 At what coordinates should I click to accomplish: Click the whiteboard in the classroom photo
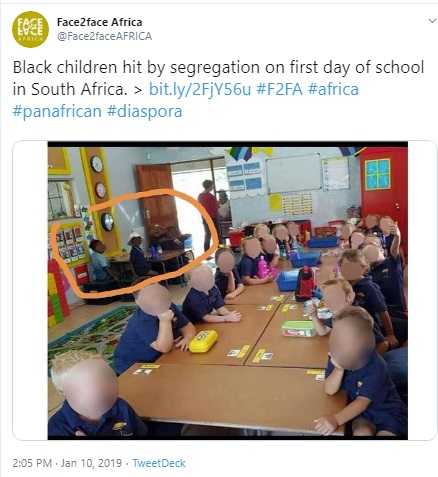(x=293, y=173)
